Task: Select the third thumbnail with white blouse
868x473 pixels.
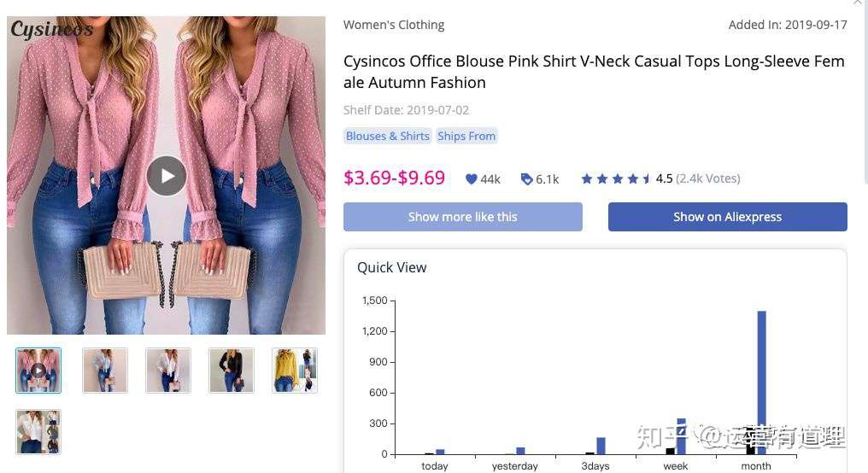Action: tap(168, 371)
